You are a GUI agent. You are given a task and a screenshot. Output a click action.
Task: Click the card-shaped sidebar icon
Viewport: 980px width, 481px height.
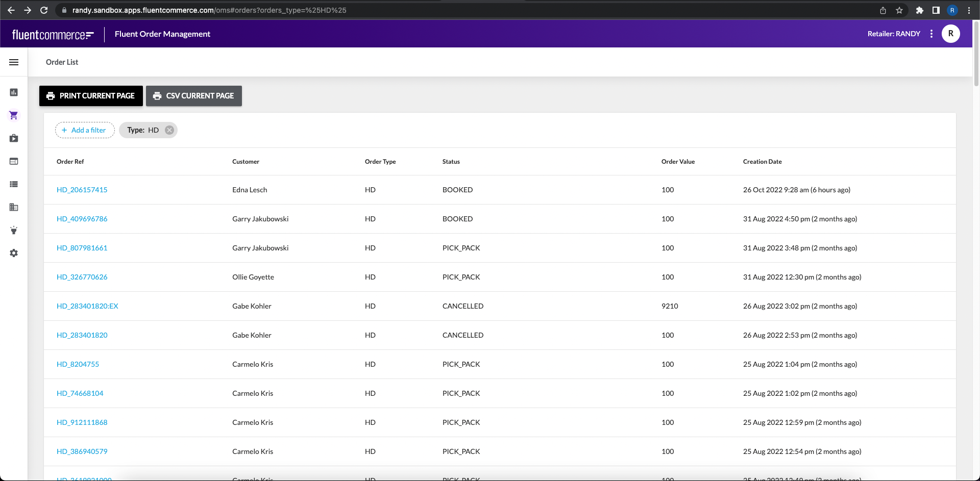[14, 161]
